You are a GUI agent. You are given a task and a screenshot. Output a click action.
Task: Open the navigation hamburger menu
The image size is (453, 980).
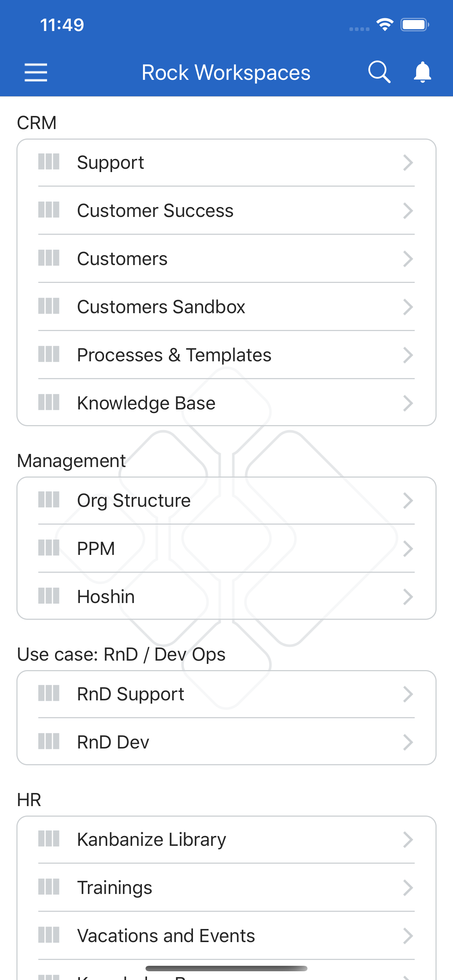[x=36, y=71]
